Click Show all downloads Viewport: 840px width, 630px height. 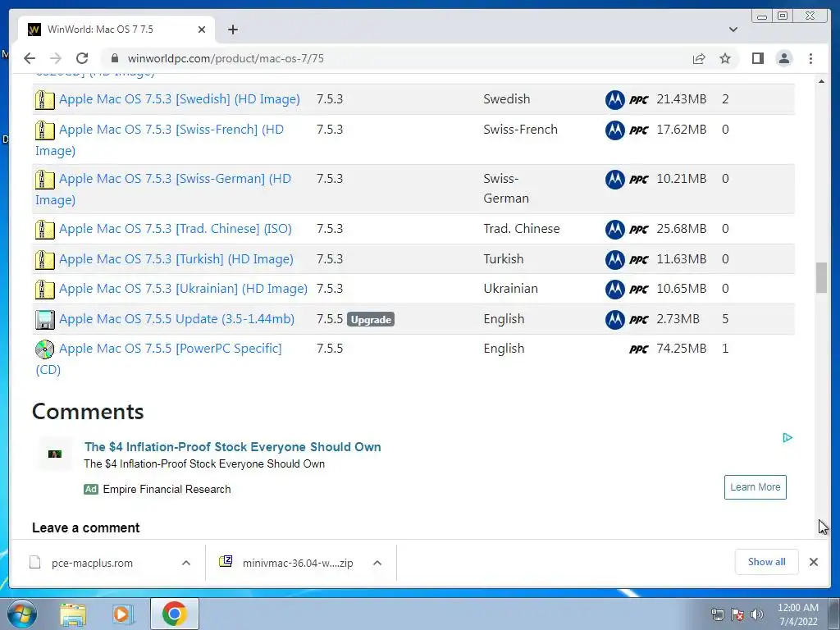click(x=767, y=562)
